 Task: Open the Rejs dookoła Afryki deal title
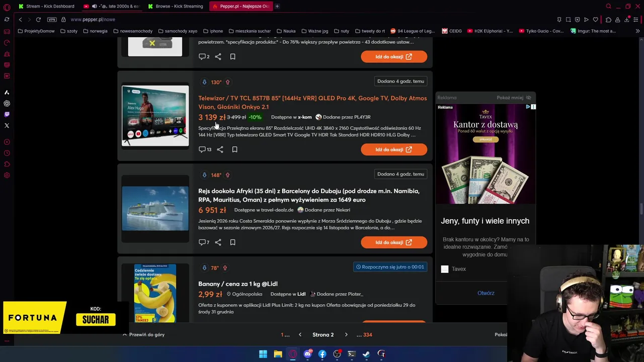click(309, 195)
